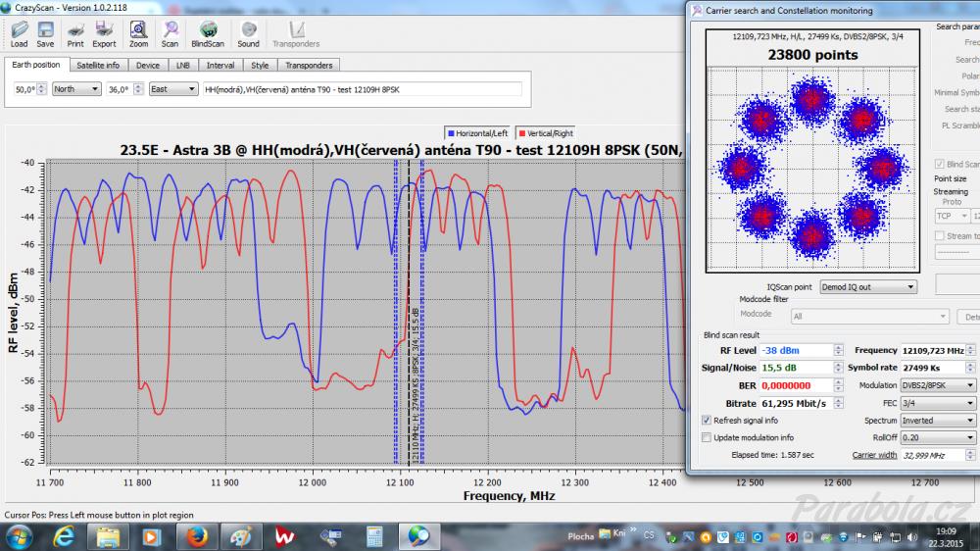Viewport: 980px width, 551px height.
Task: Click the Windows Start orb
Action: [x=18, y=537]
